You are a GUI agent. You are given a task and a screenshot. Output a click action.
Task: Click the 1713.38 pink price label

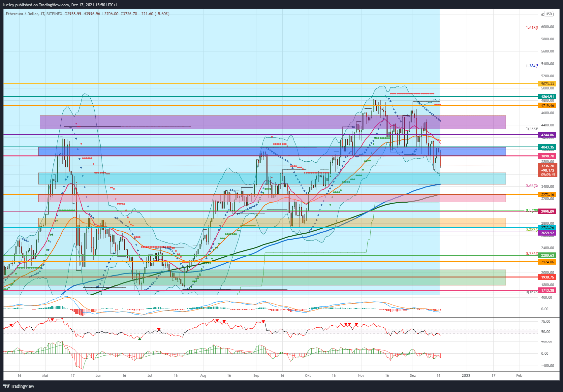[547, 290]
